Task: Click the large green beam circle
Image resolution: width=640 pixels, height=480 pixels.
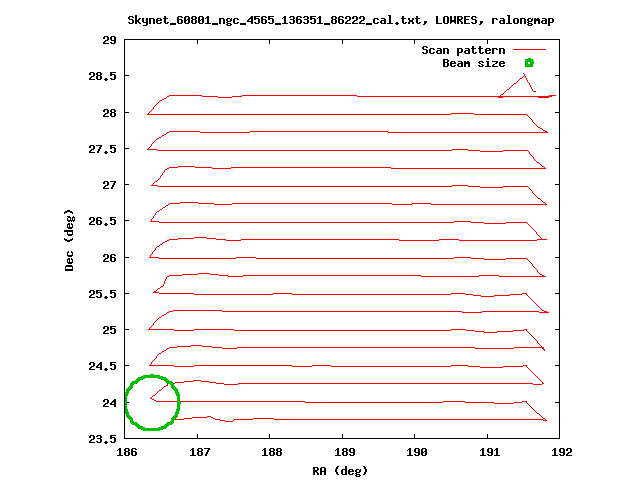Action: pos(152,402)
